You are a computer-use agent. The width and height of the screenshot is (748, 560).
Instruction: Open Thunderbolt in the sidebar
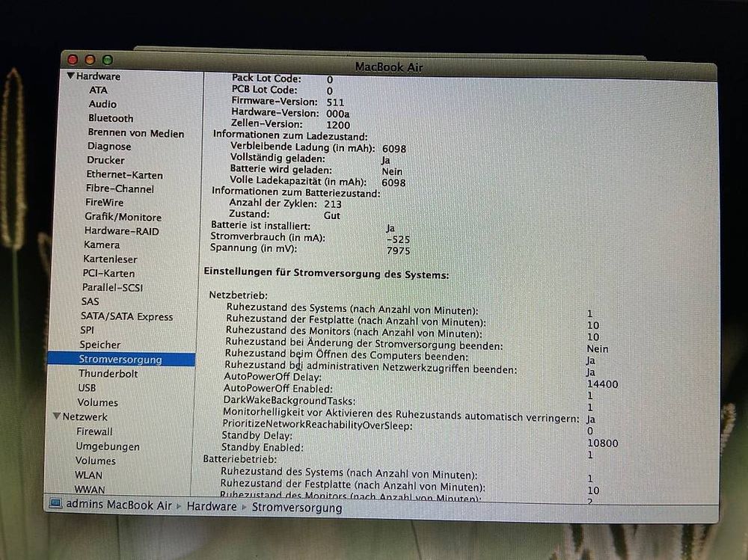pyautogui.click(x=108, y=374)
